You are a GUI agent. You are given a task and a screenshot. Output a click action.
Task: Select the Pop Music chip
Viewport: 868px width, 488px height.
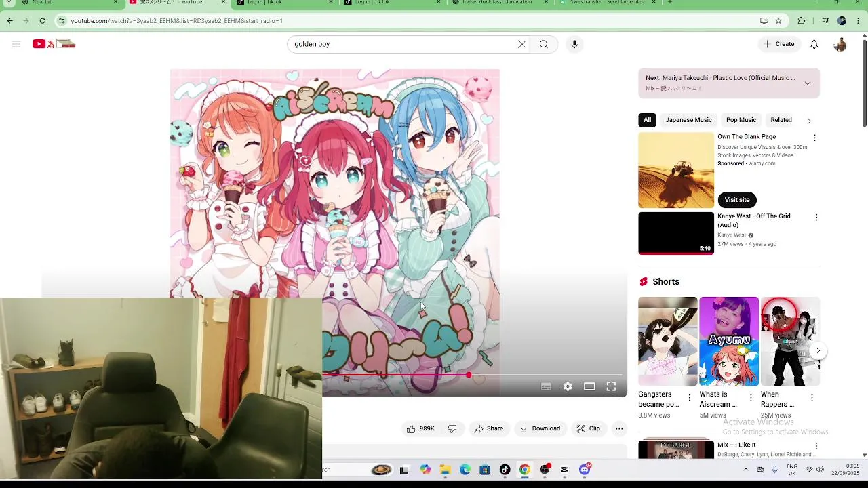click(741, 120)
